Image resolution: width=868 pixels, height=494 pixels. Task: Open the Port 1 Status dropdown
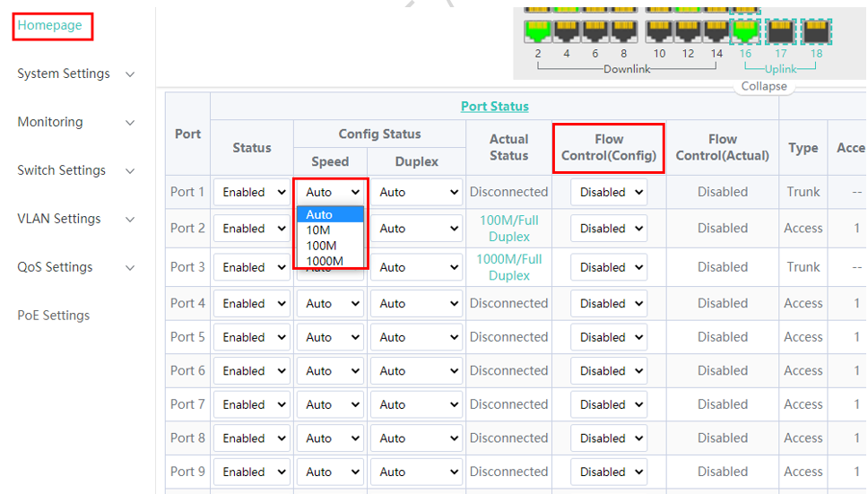252,192
